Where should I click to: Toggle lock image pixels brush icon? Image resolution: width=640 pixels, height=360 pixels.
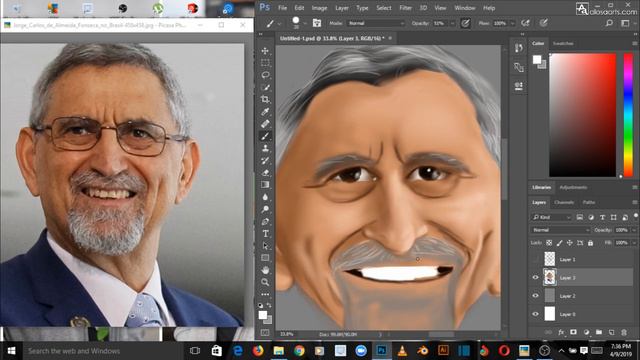(x=559, y=243)
